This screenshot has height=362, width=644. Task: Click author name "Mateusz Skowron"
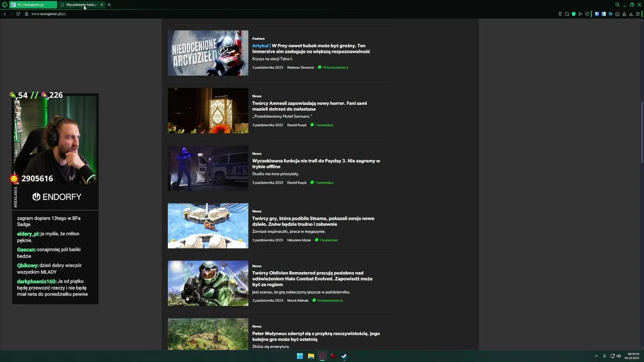coord(300,67)
